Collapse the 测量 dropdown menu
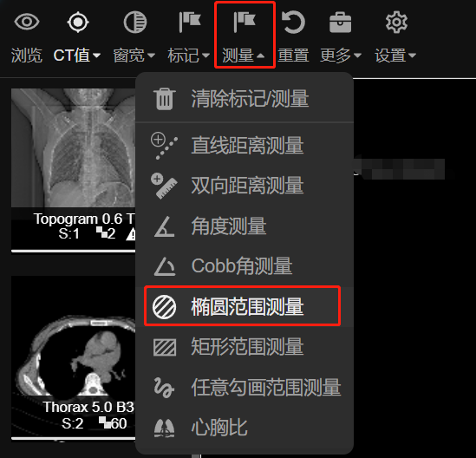The height and width of the screenshot is (458, 476). [245, 35]
